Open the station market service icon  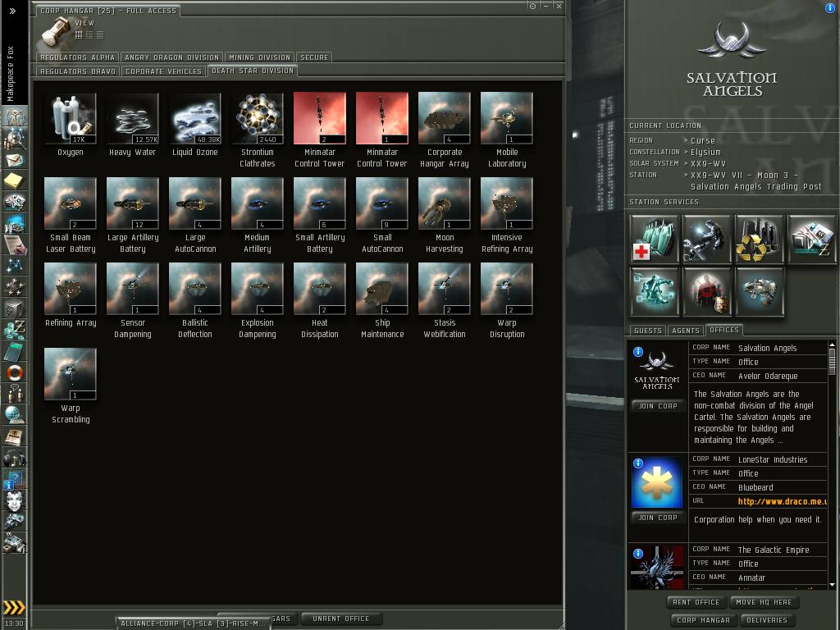point(811,239)
